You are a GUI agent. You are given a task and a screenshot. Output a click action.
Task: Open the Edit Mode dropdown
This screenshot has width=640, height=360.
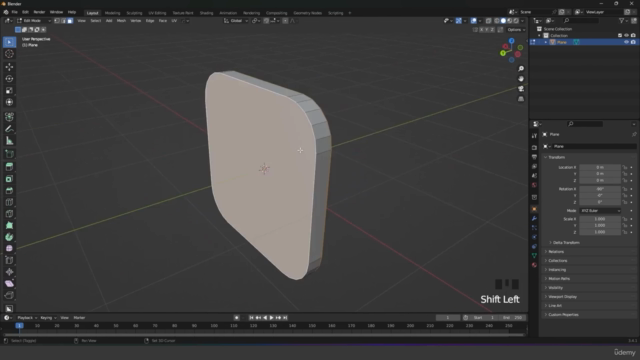click(x=34, y=21)
